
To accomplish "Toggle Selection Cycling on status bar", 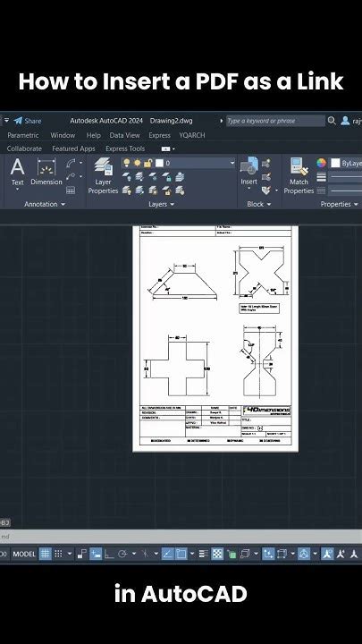I will [x=232, y=554].
